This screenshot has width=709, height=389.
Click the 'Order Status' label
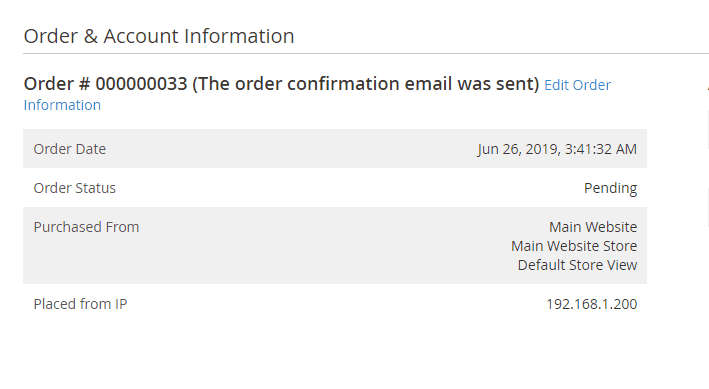75,188
